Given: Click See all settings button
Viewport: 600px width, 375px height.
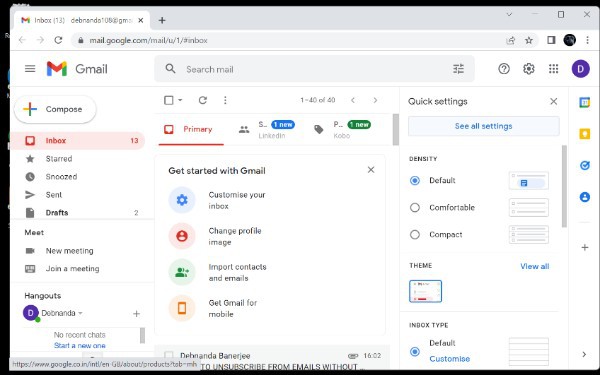Looking at the screenshot, I should (484, 126).
